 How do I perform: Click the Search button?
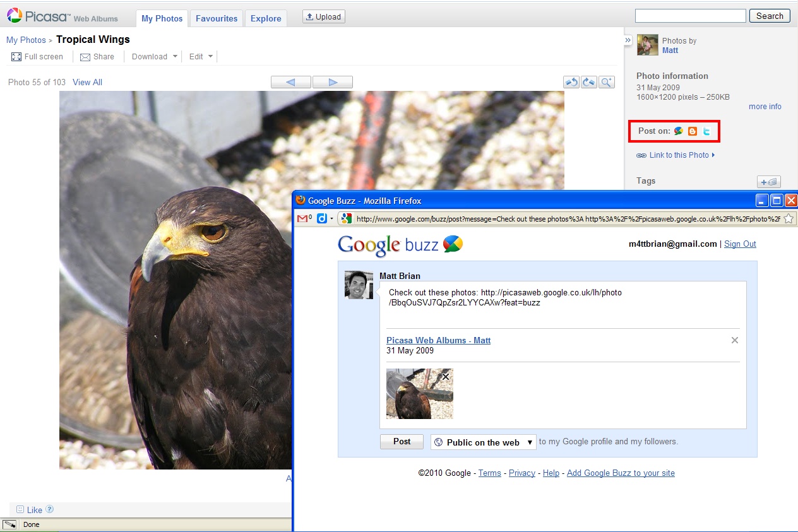[x=770, y=16]
